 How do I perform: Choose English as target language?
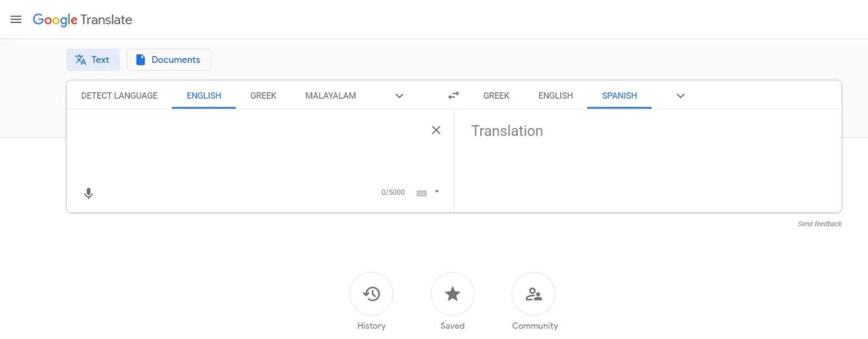[556, 95]
